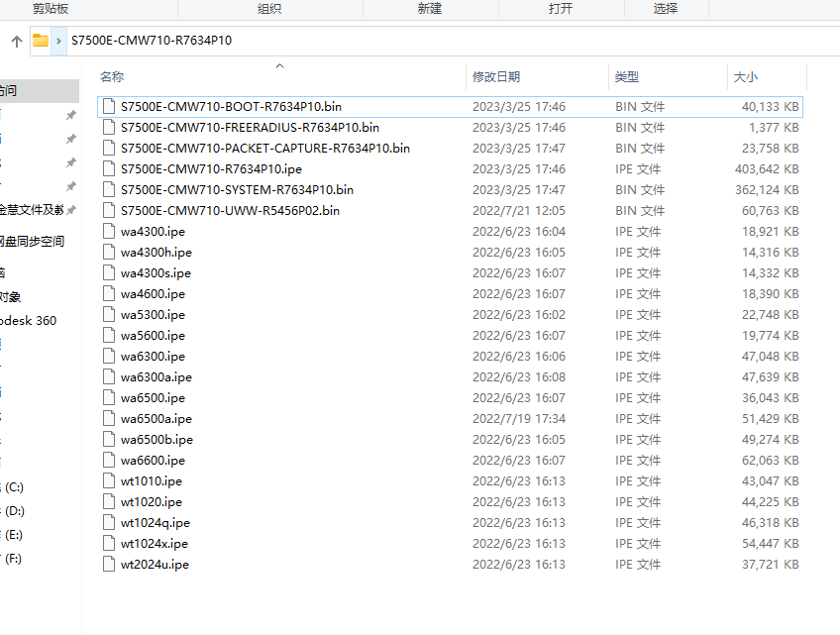Select file name S7500E-CMW710-PACKET-CAPTURE-R7634P10.bin
This screenshot has height=635, width=840.
(x=265, y=149)
